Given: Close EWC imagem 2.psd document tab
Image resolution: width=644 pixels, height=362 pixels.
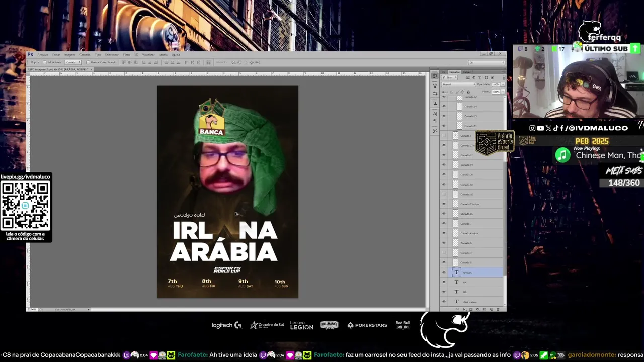Looking at the screenshot, I should (x=91, y=69).
